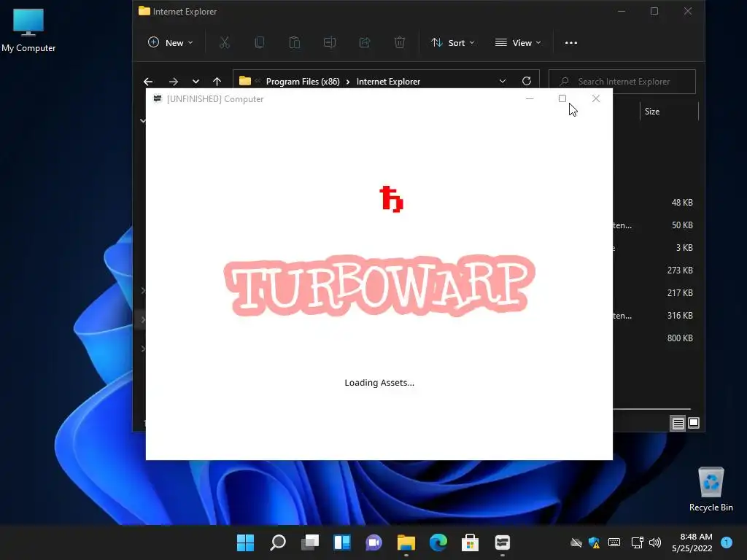This screenshot has height=560, width=747.
Task: Close the [UNFINISHED] Computer window
Action: pos(595,98)
